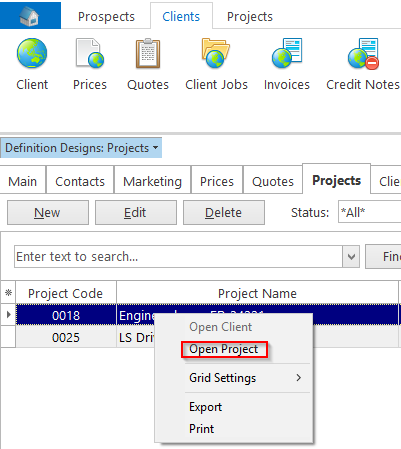This screenshot has width=401, height=449.
Task: Click the Client globe icon
Action: point(32,53)
